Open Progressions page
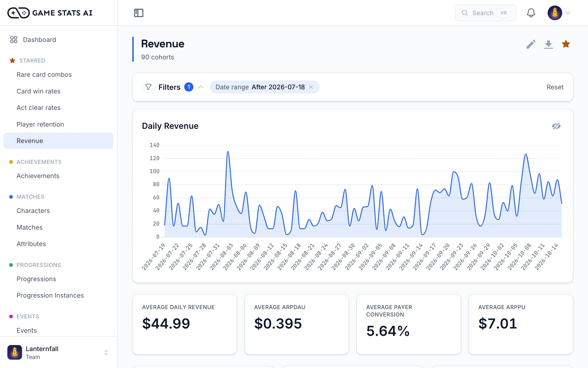 tap(59, 279)
